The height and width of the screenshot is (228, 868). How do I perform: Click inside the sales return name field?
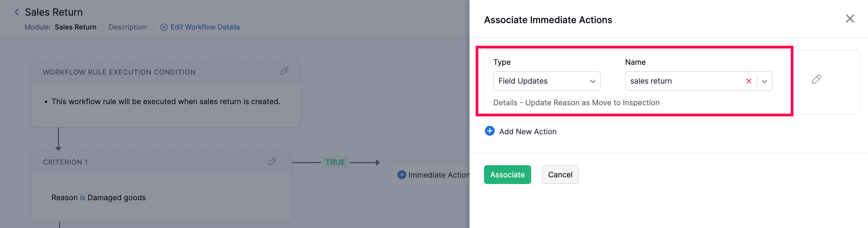click(x=684, y=81)
